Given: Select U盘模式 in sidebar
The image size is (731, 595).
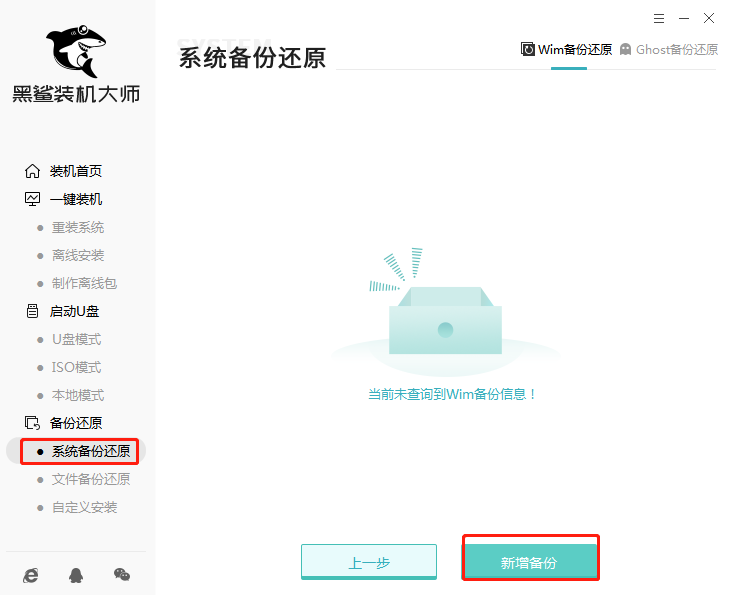Looking at the screenshot, I should pos(76,339).
